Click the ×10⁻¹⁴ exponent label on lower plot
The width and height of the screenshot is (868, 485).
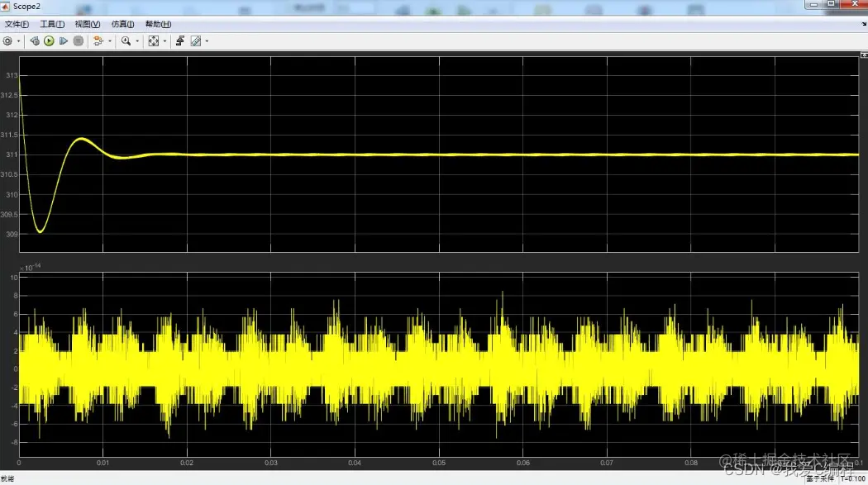click(30, 268)
